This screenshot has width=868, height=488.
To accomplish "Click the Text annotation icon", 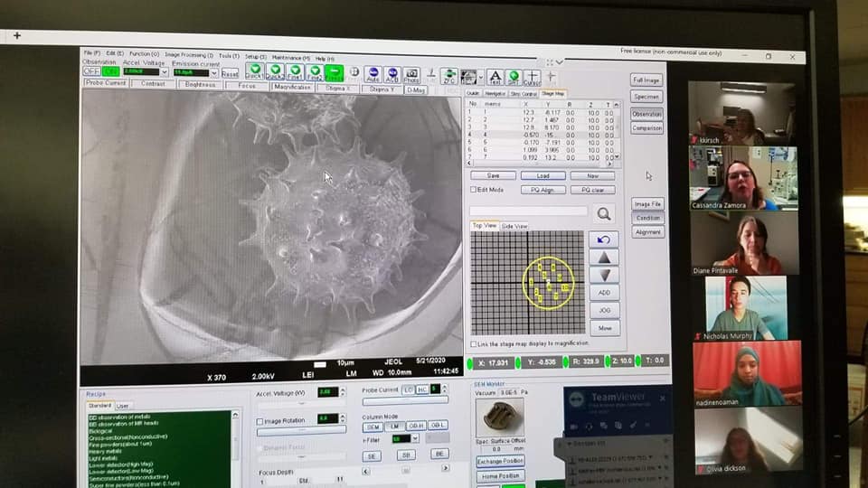I will [x=495, y=78].
